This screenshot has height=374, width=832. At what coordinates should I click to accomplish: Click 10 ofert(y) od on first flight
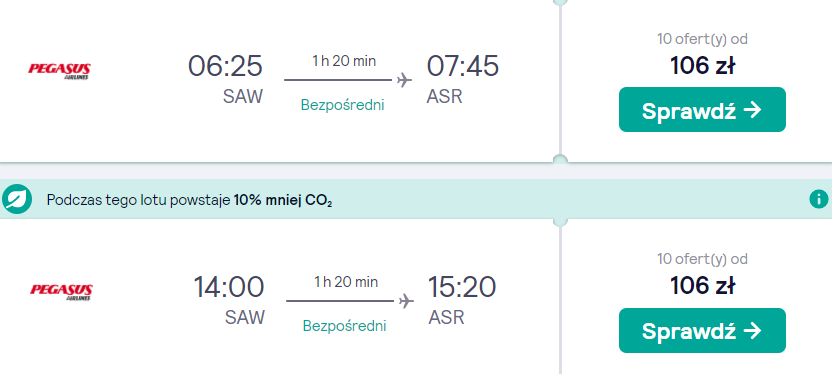click(x=702, y=39)
